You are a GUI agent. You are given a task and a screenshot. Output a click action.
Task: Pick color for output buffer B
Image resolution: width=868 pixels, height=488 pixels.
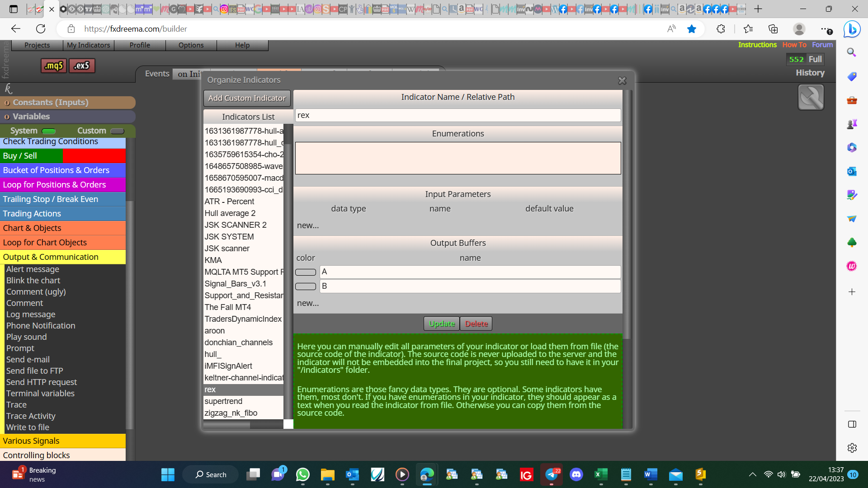[x=306, y=286]
